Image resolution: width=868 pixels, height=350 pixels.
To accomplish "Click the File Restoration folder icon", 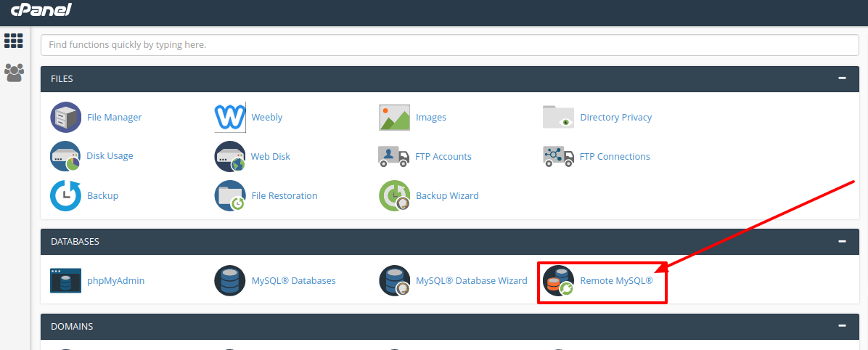I will coord(230,195).
